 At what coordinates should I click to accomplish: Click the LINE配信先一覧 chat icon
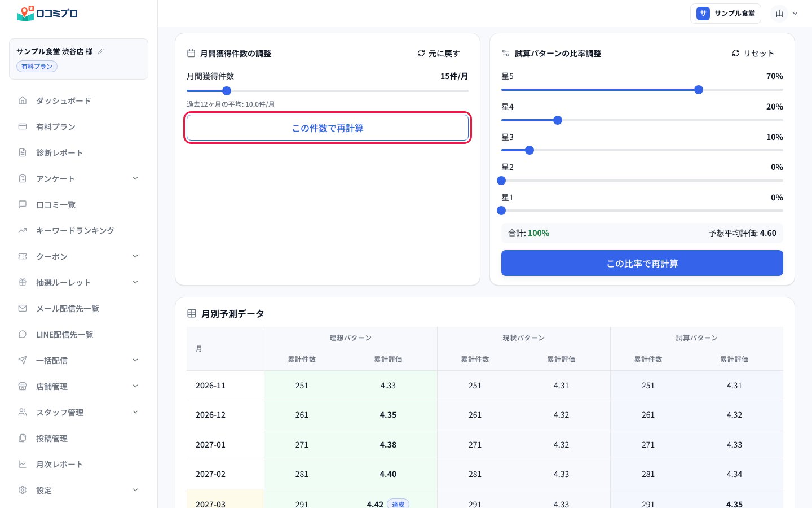click(23, 334)
